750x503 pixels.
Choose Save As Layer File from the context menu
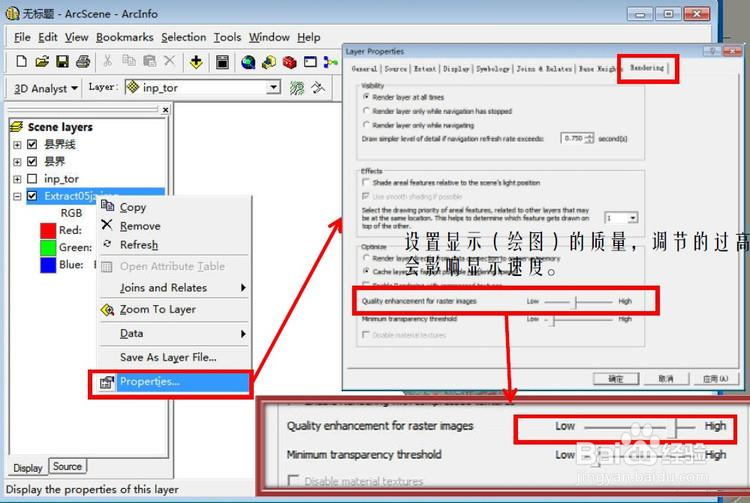tap(168, 357)
